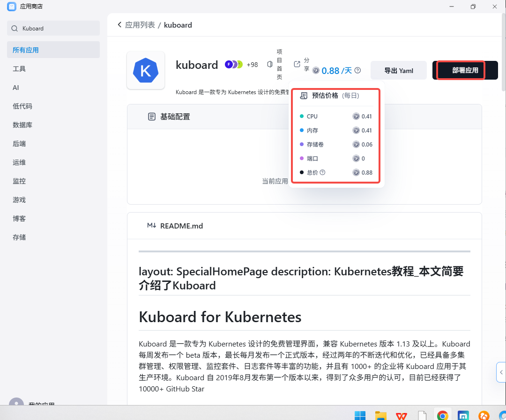
Task: Click the 0.06 value in 存储卷 row
Action: 367,144
